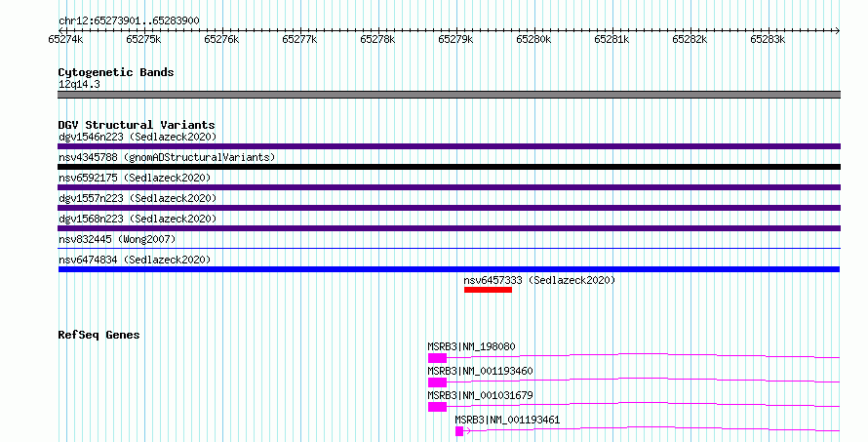The height and width of the screenshot is (442, 868).
Task: Select the purple bar under dgv1546n223
Action: [449, 146]
